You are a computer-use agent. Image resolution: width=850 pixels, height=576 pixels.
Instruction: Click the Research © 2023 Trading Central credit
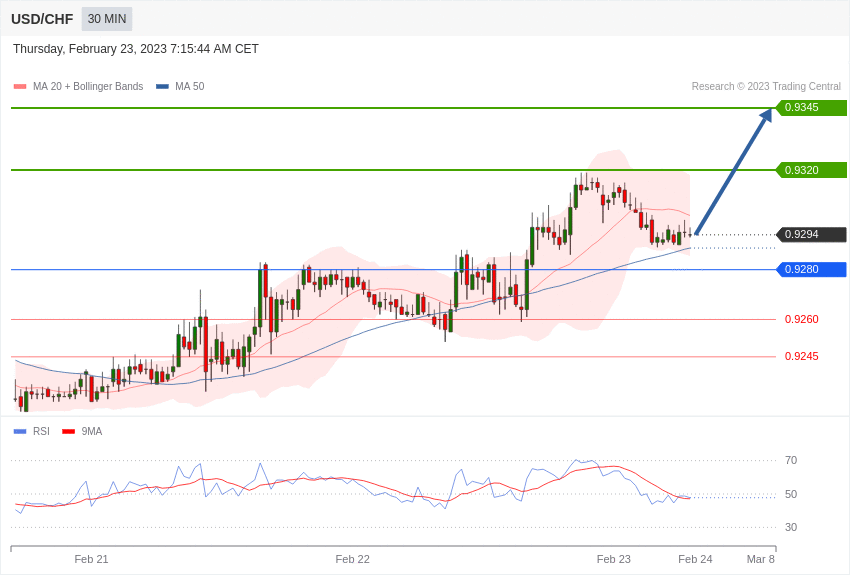[x=766, y=86]
